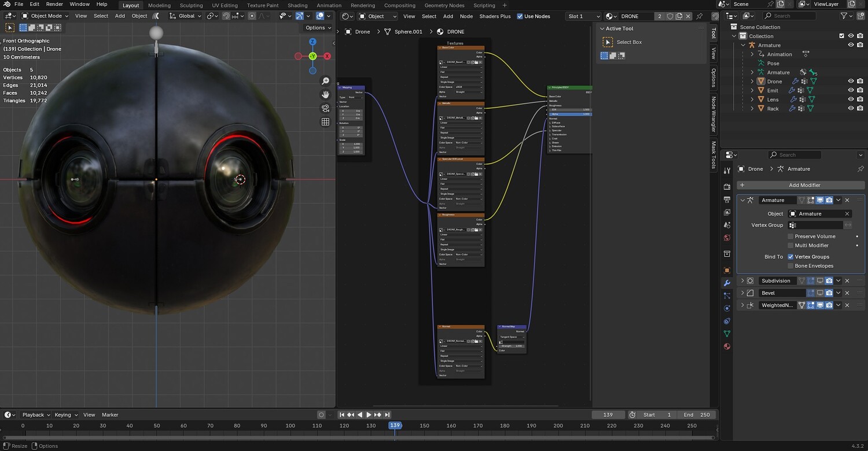Enable the Preserve Volume checkbox
This screenshot has width=868, height=451.
pos(790,236)
